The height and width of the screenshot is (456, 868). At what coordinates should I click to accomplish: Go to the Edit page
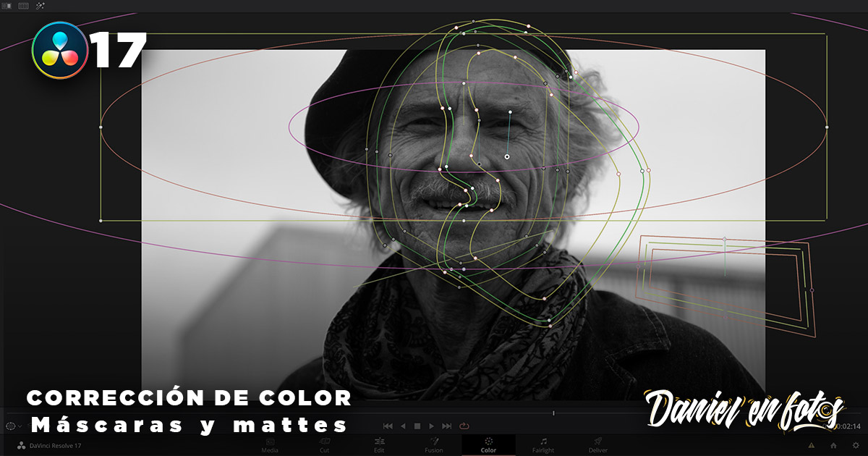point(379,444)
